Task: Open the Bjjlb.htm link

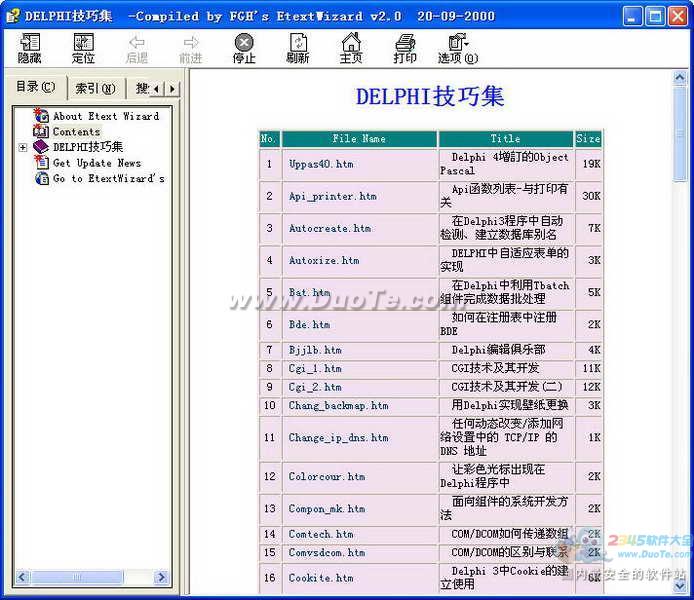Action: click(x=315, y=350)
